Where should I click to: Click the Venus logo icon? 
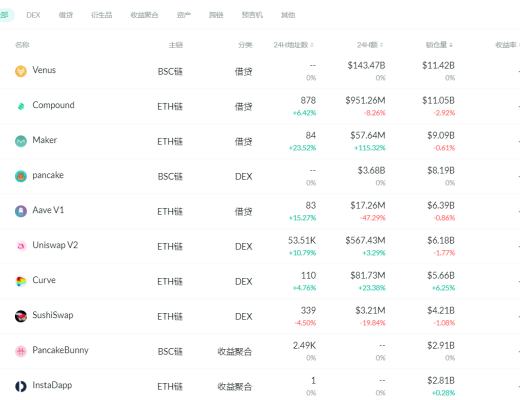point(21,71)
